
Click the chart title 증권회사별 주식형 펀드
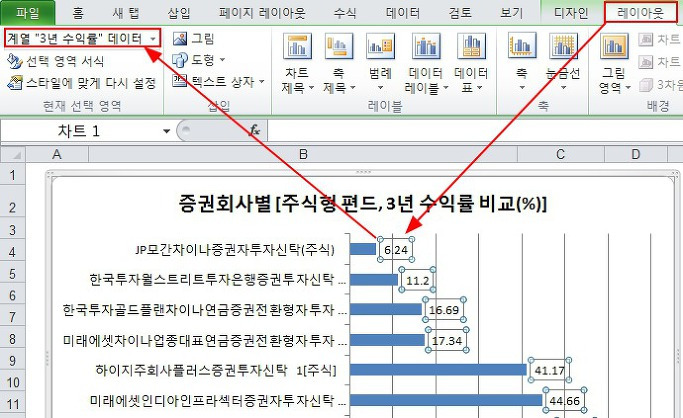coord(362,204)
